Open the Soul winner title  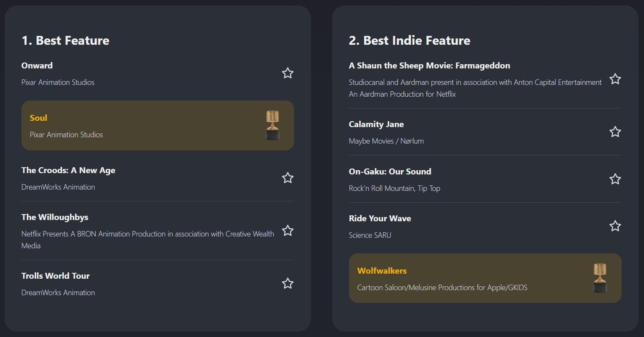[38, 118]
